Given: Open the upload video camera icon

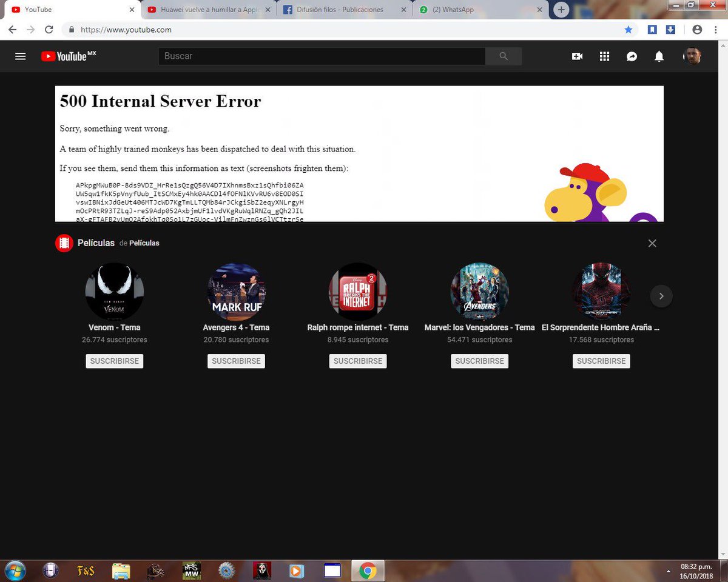Looking at the screenshot, I should pos(577,56).
